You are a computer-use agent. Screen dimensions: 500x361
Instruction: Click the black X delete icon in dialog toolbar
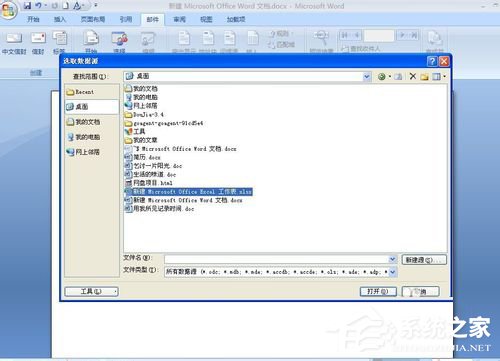[413, 76]
